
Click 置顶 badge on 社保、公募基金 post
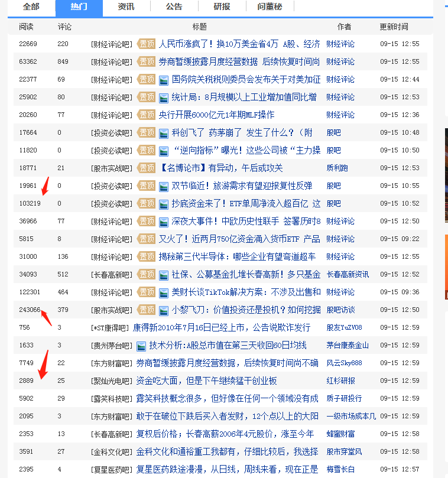click(x=147, y=274)
